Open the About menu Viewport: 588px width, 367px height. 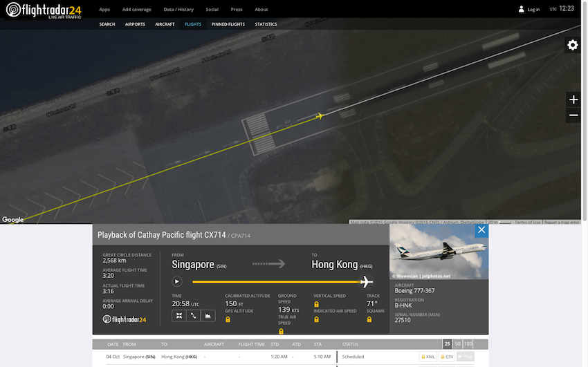click(x=261, y=10)
